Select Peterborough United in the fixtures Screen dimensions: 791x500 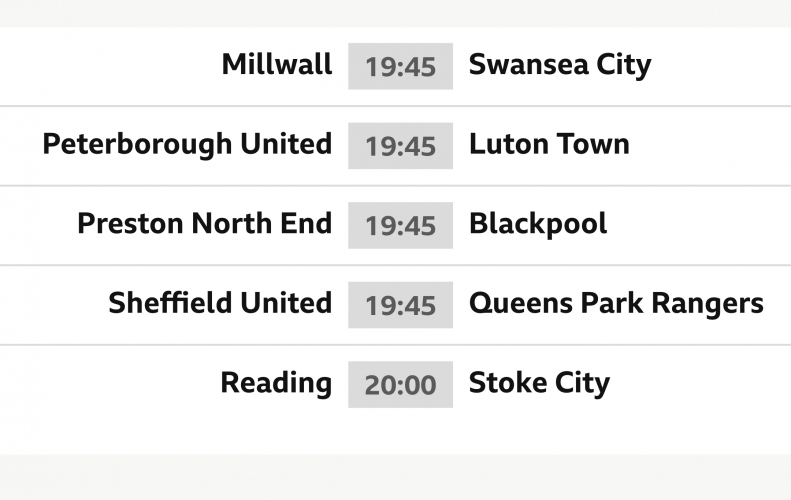click(187, 144)
